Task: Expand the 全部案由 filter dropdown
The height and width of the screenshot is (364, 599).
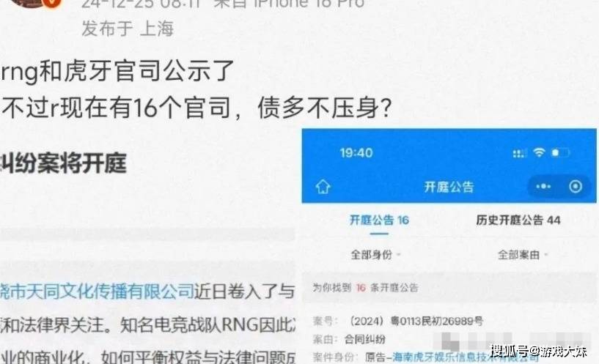Action: pos(523,254)
